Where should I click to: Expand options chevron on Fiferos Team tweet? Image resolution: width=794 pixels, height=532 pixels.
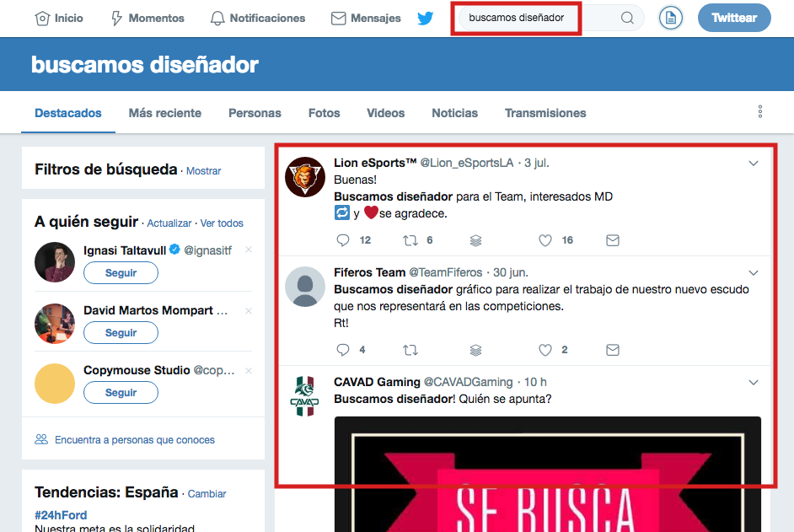[754, 272]
